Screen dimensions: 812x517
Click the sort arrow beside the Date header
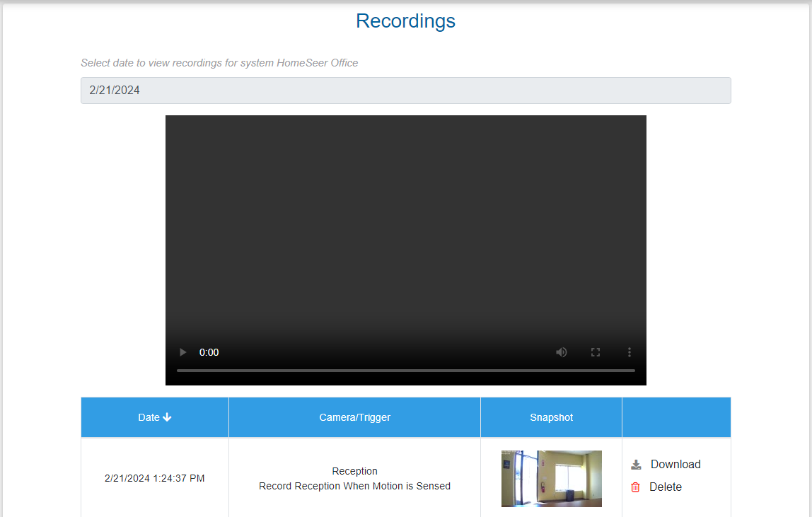click(x=167, y=417)
